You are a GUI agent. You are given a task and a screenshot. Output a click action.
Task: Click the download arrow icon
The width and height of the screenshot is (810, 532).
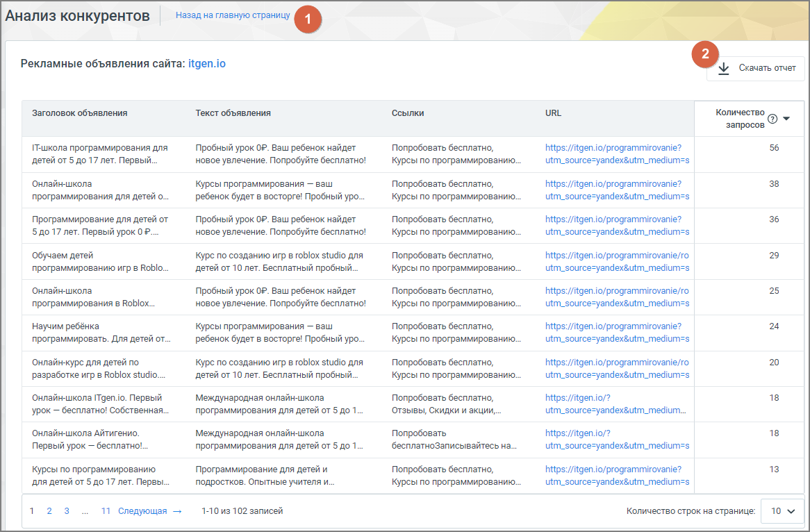724,68
